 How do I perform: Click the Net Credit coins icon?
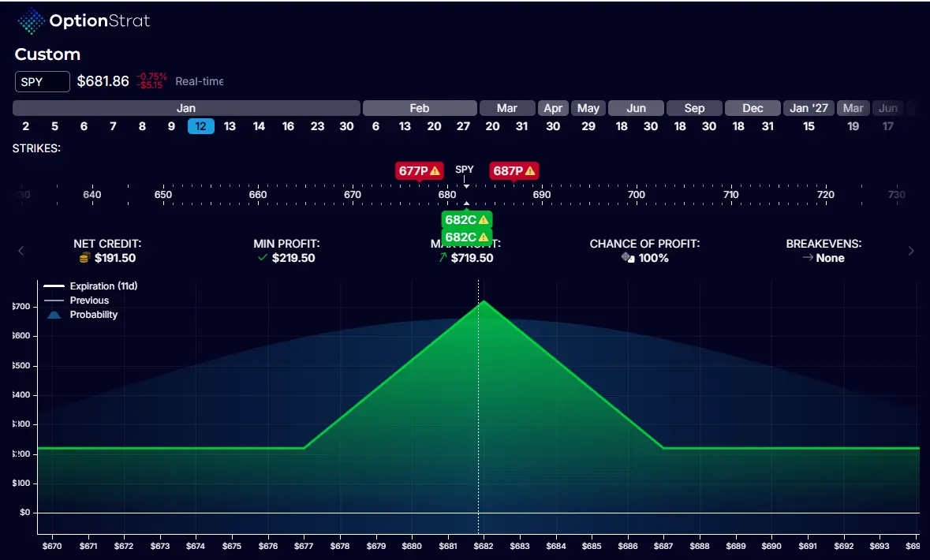tap(84, 258)
